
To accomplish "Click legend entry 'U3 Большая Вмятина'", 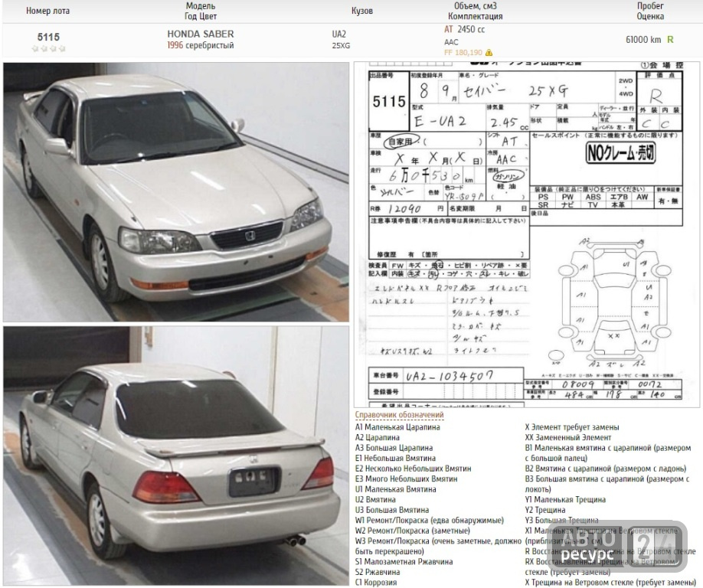I will point(392,510).
